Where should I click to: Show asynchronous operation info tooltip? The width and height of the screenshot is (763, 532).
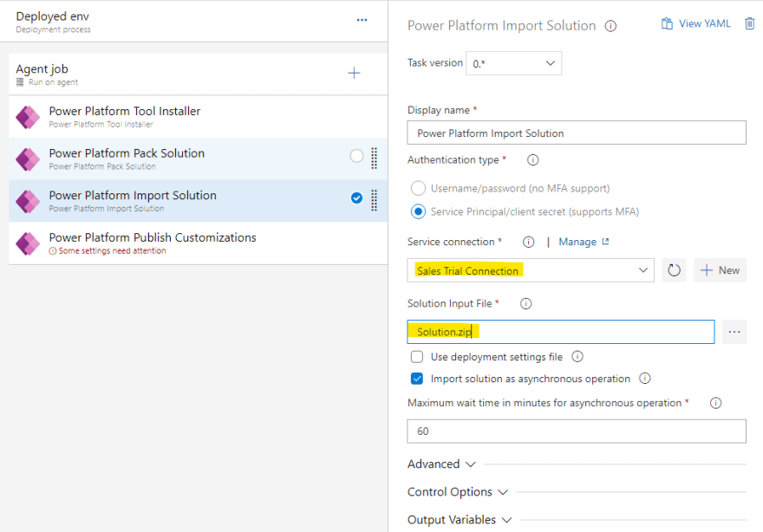click(645, 379)
